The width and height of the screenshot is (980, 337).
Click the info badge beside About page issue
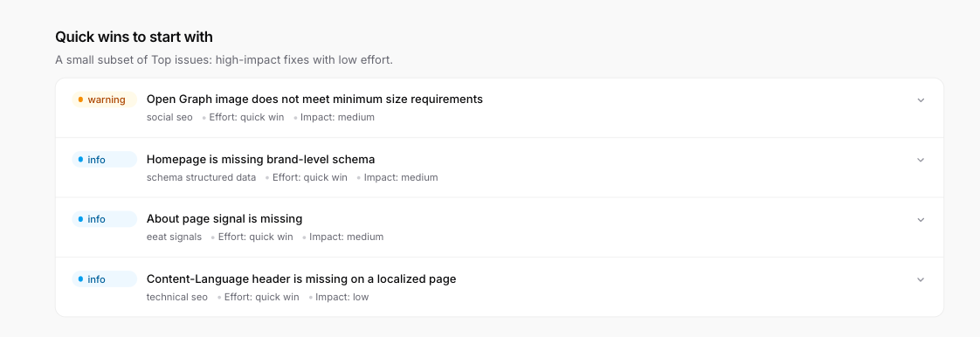pyautogui.click(x=104, y=219)
